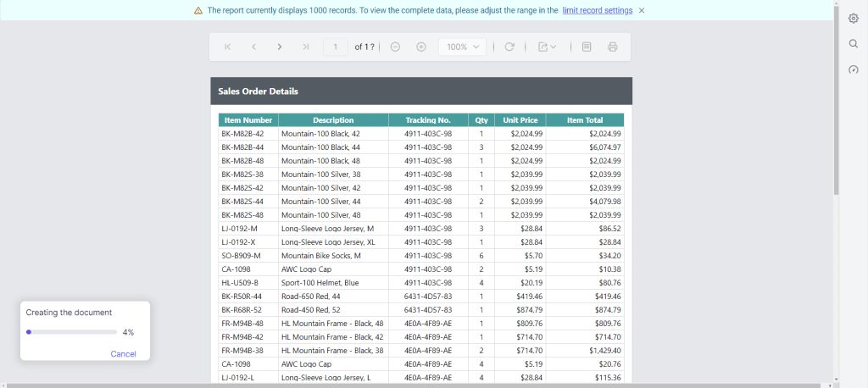This screenshot has width=868, height=388.
Task: Open limit record settings link
Action: pos(598,10)
